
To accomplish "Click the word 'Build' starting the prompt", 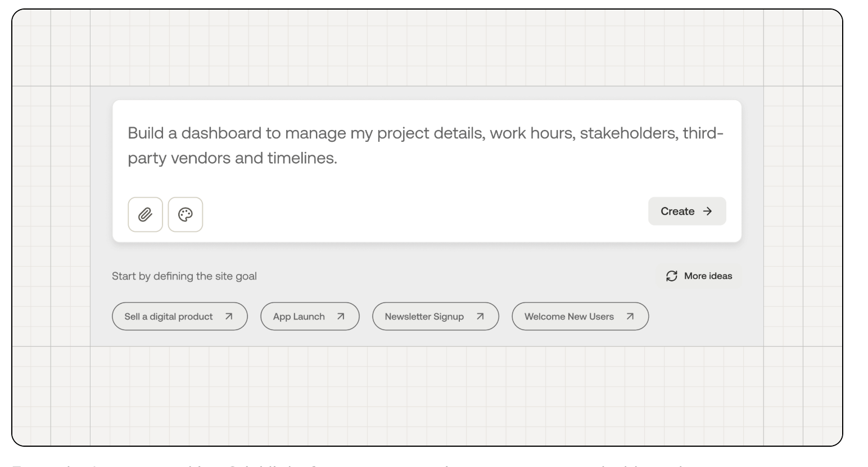I will (x=146, y=133).
